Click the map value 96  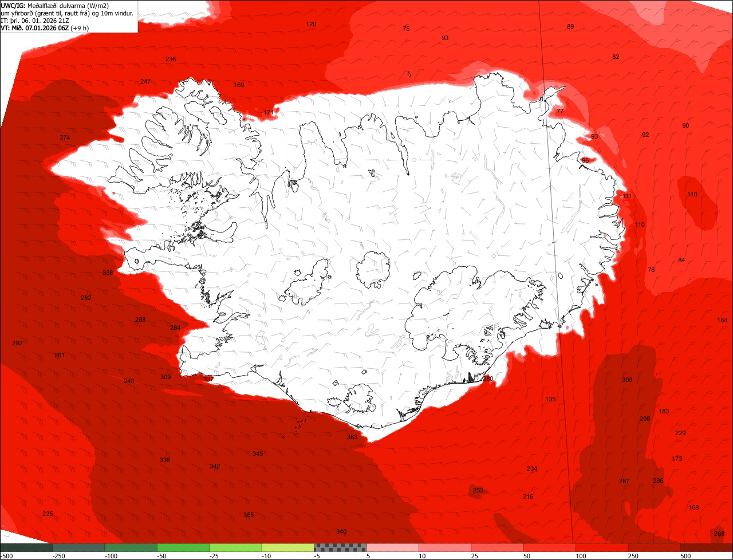(585, 160)
